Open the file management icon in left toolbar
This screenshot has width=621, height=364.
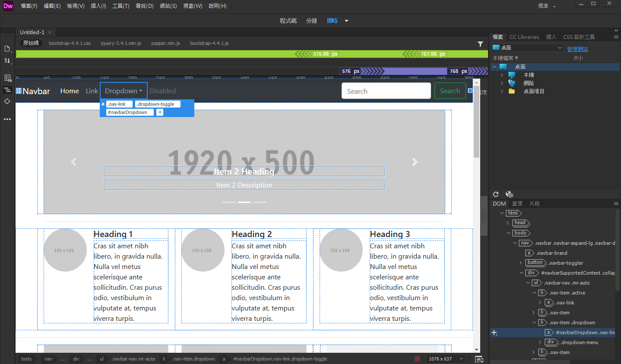(x=7, y=49)
